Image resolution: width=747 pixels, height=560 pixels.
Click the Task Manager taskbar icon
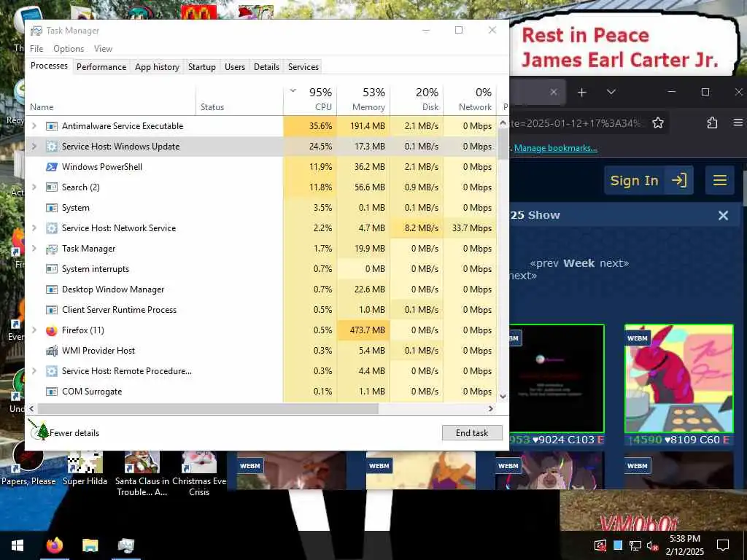(125, 545)
